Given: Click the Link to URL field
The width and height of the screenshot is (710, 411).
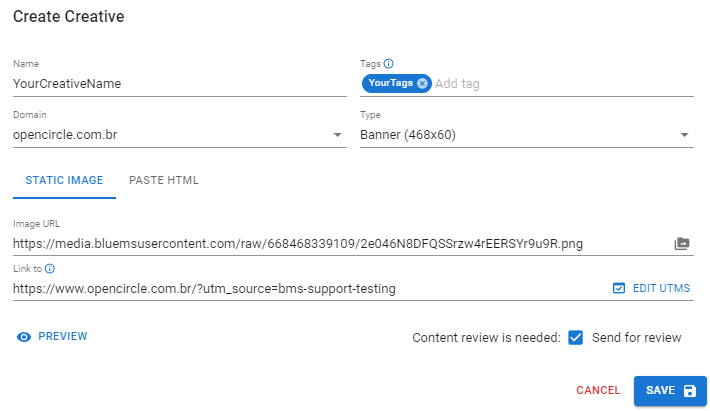Looking at the screenshot, I should (x=300, y=289).
